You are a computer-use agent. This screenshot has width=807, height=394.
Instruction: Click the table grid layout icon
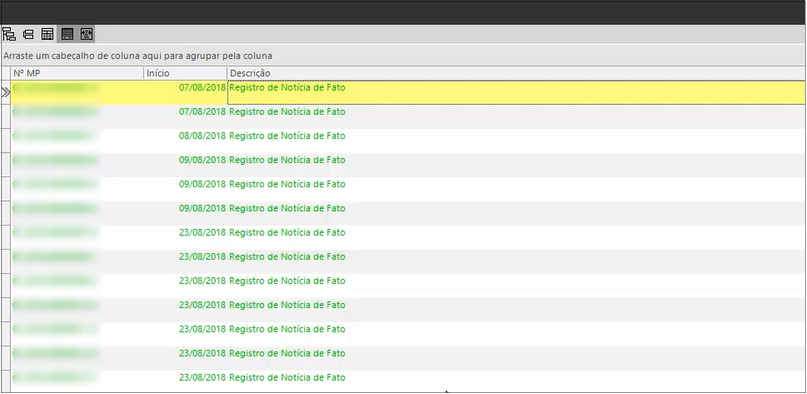click(47, 34)
